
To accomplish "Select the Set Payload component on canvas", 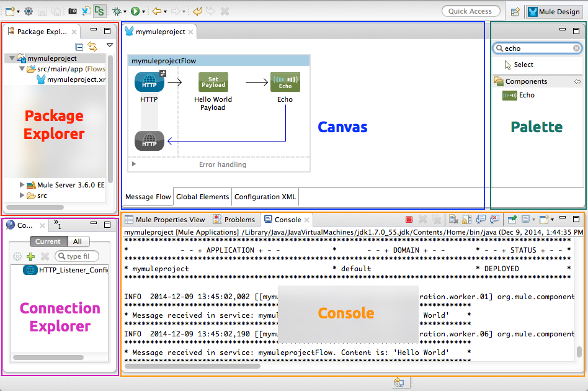I will [213, 82].
